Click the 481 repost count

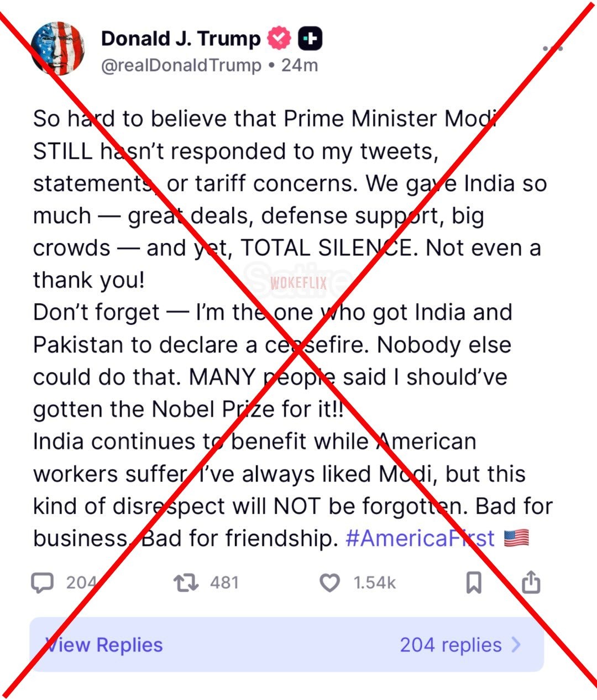(x=224, y=583)
